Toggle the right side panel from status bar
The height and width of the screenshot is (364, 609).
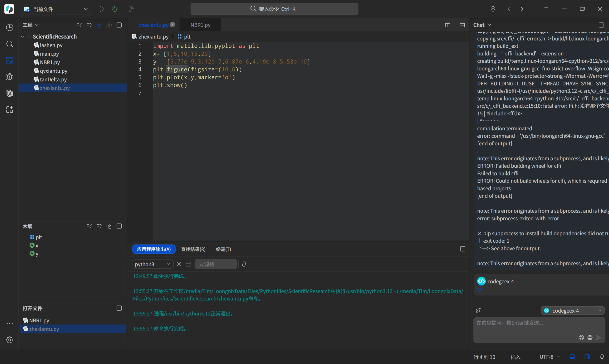point(587,357)
